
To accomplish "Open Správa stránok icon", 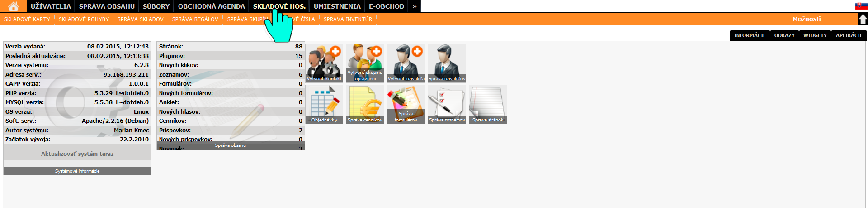I will pyautogui.click(x=488, y=104).
